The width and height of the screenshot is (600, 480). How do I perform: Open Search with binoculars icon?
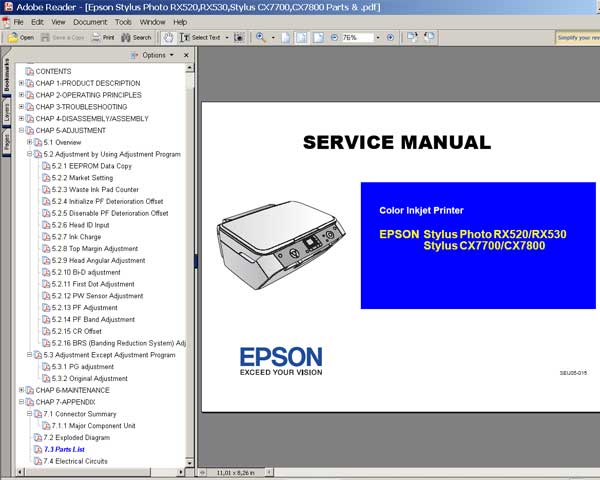coord(136,38)
